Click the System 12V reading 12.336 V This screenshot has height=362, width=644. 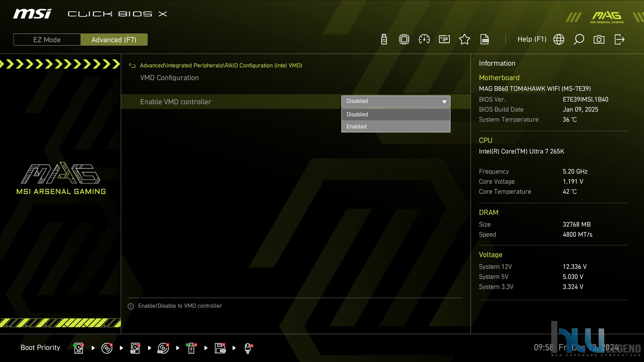click(x=575, y=267)
